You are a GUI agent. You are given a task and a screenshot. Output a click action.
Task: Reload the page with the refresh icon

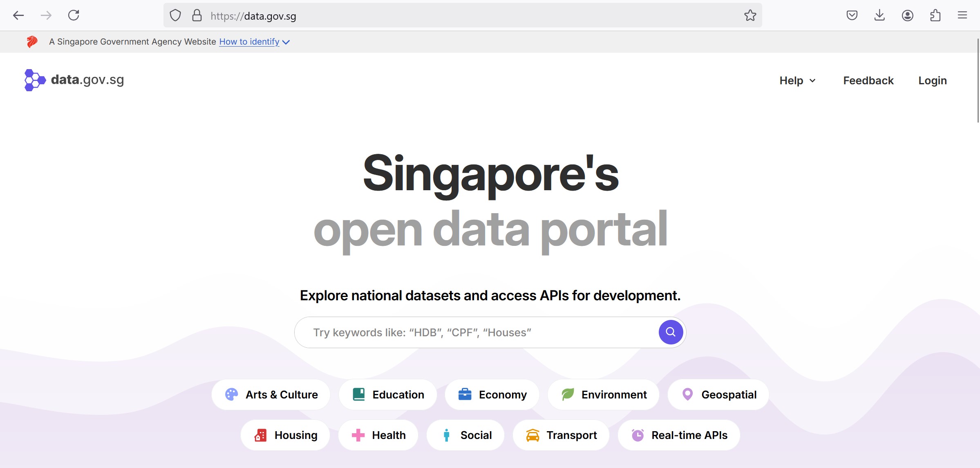pyautogui.click(x=74, y=16)
